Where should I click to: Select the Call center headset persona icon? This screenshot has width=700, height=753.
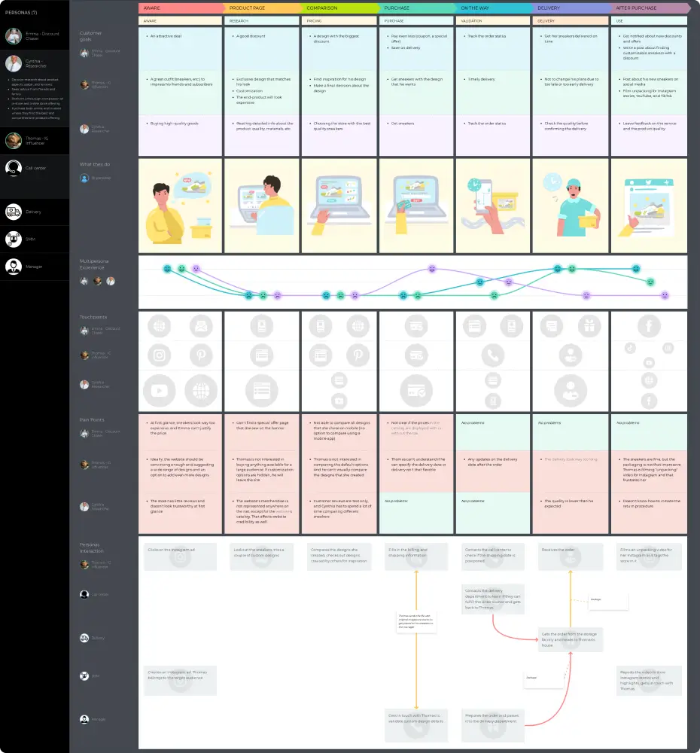coord(12,167)
